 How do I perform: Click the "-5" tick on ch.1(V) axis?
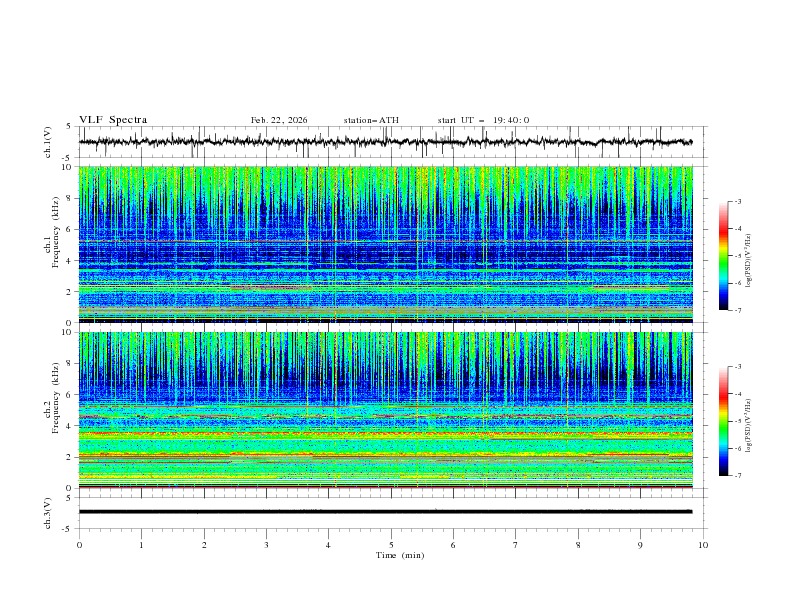click(68, 158)
